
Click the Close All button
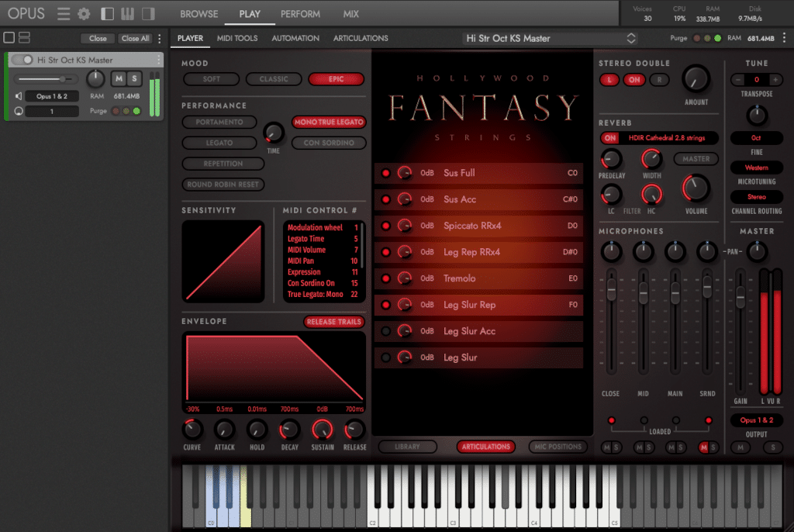135,39
